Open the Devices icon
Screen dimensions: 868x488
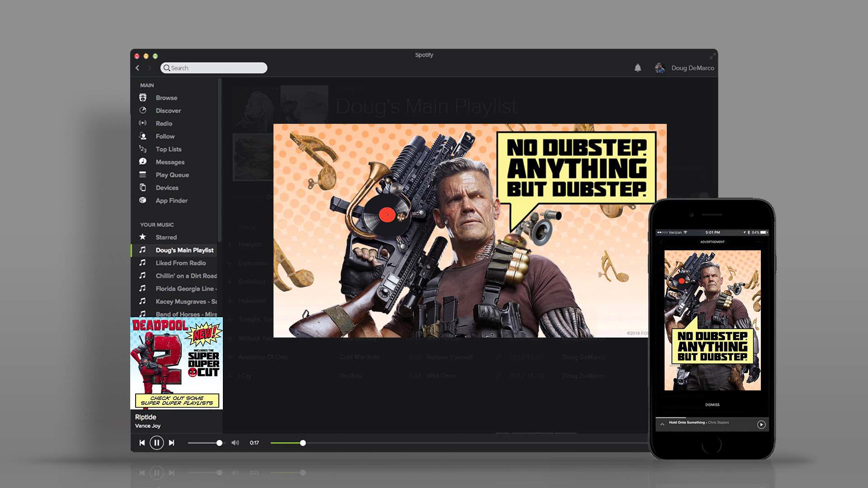pos(143,188)
